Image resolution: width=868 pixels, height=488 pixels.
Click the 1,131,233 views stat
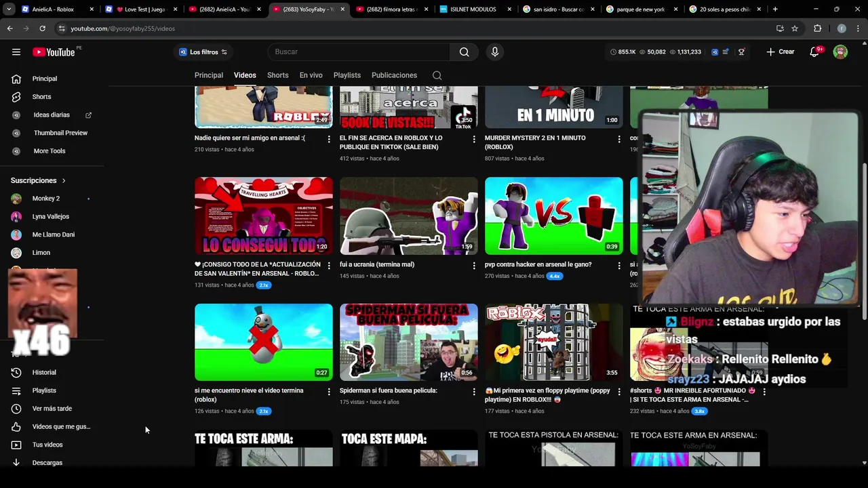tap(686, 52)
